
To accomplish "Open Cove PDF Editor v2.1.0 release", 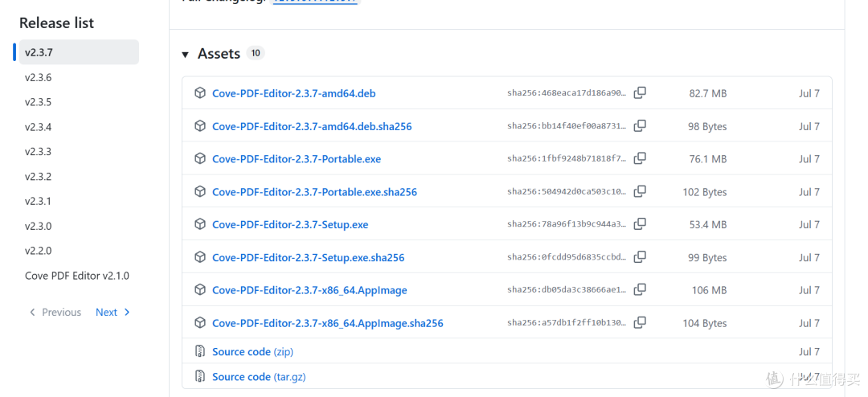I will click(x=79, y=275).
